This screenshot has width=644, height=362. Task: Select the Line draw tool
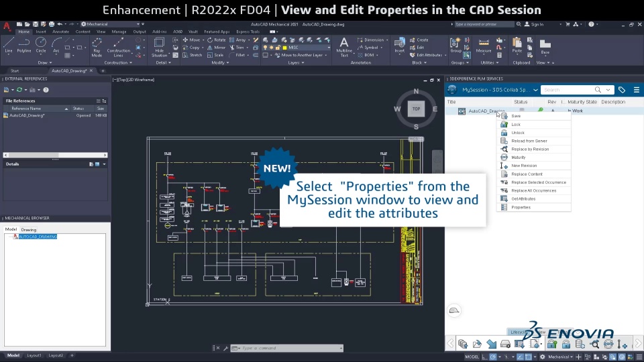[9, 45]
